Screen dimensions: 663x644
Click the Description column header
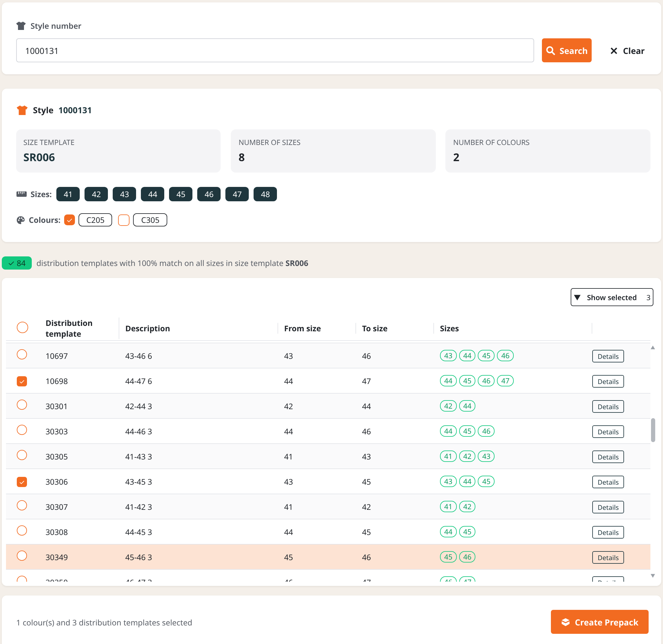pos(147,328)
